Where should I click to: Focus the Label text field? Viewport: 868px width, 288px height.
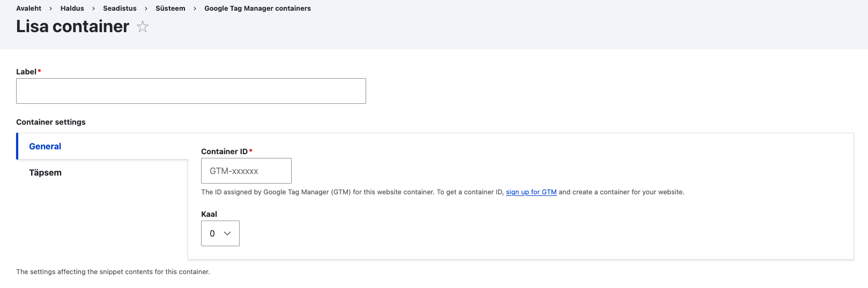coord(191,91)
